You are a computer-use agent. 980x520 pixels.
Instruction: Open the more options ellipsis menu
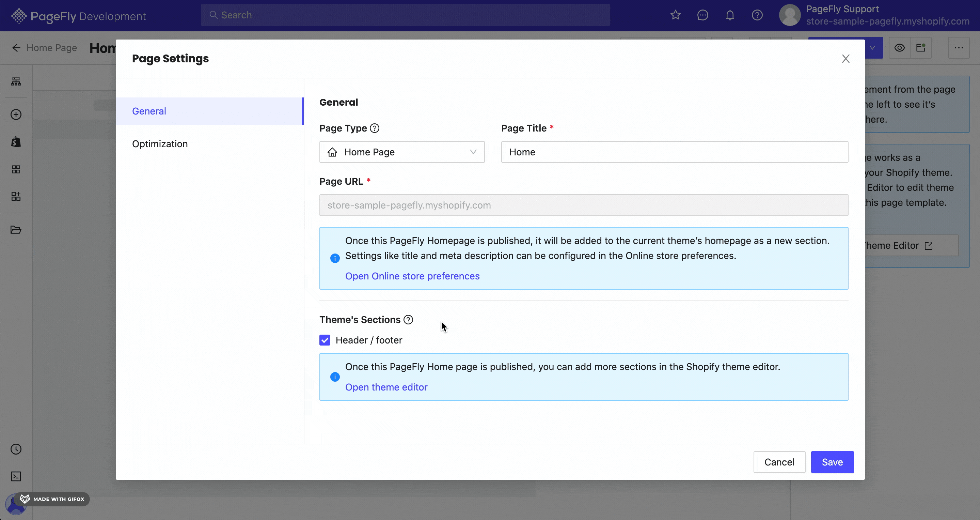point(959,48)
